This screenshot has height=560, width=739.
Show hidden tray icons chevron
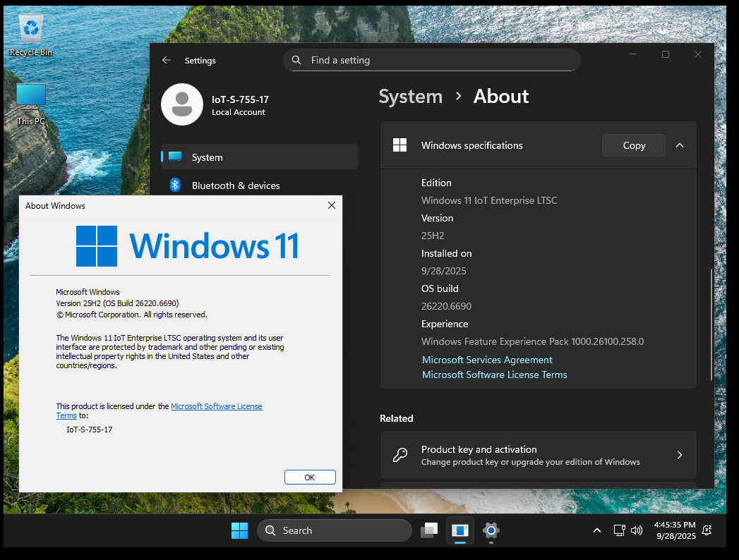(x=596, y=530)
